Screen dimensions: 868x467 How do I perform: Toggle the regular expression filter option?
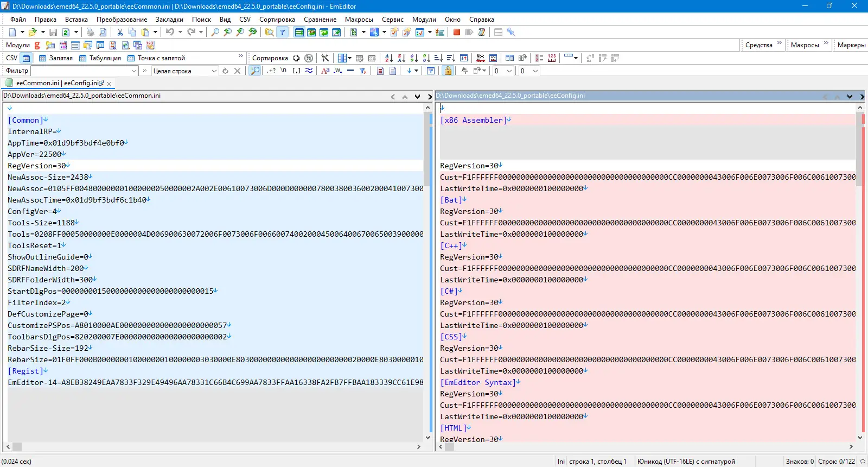(271, 71)
